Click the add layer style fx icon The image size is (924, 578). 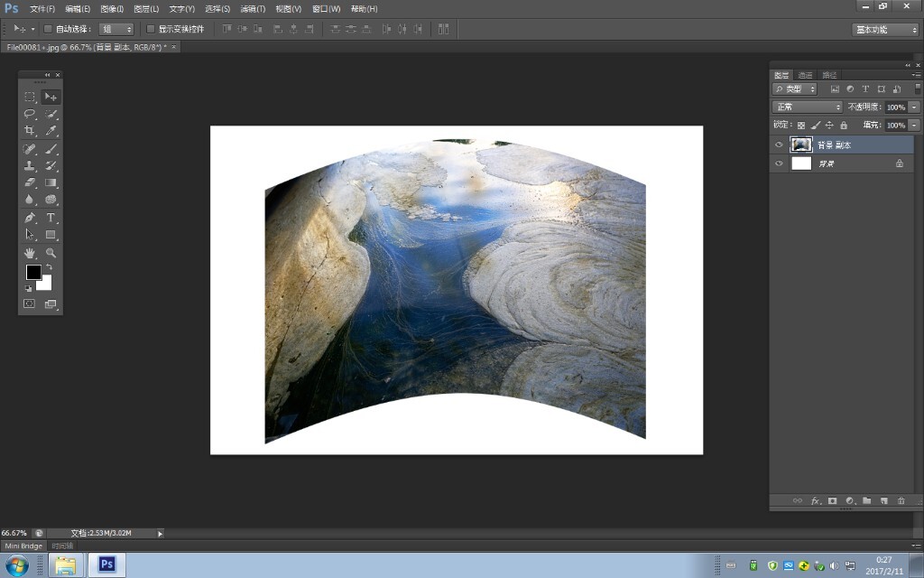816,500
